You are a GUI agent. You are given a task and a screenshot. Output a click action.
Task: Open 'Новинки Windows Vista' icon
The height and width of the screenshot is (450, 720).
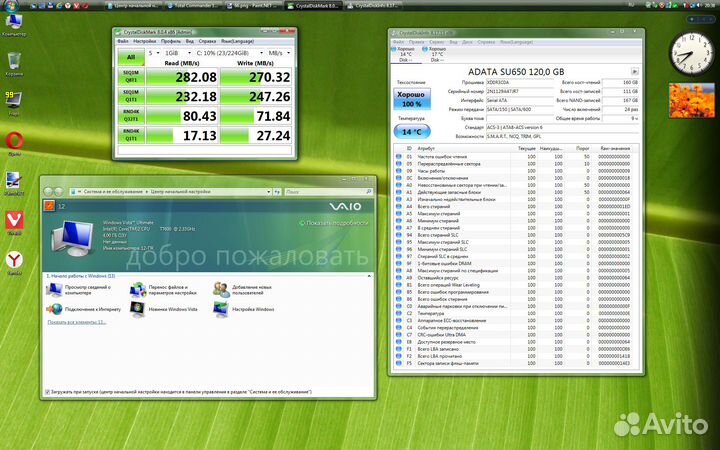[138, 309]
